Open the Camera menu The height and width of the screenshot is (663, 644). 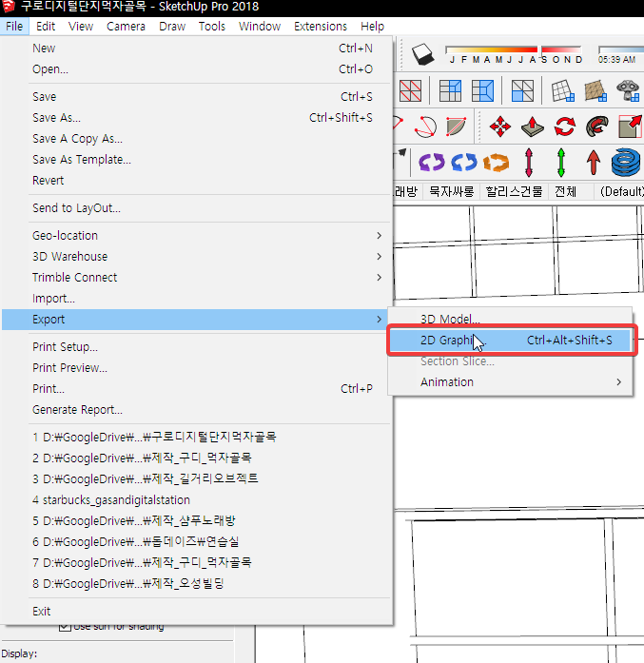click(x=126, y=27)
